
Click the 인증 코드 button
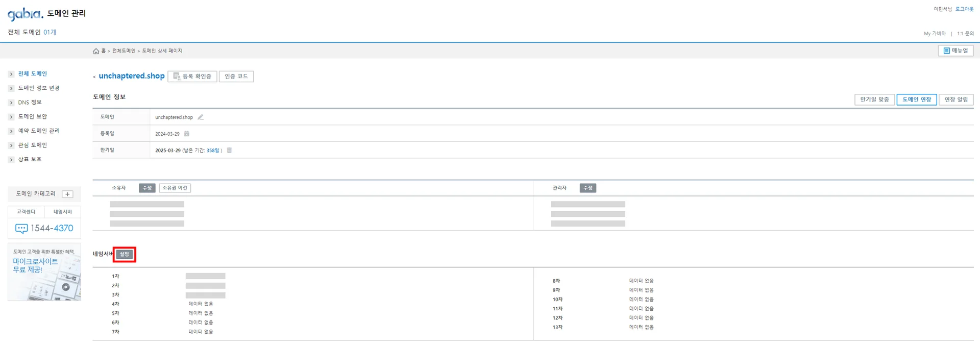click(236, 77)
